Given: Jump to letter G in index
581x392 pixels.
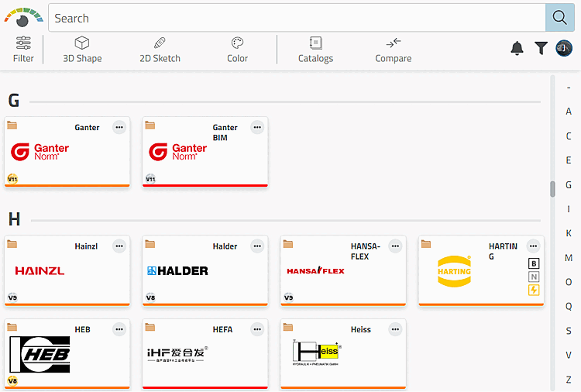Looking at the screenshot, I should click(569, 184).
